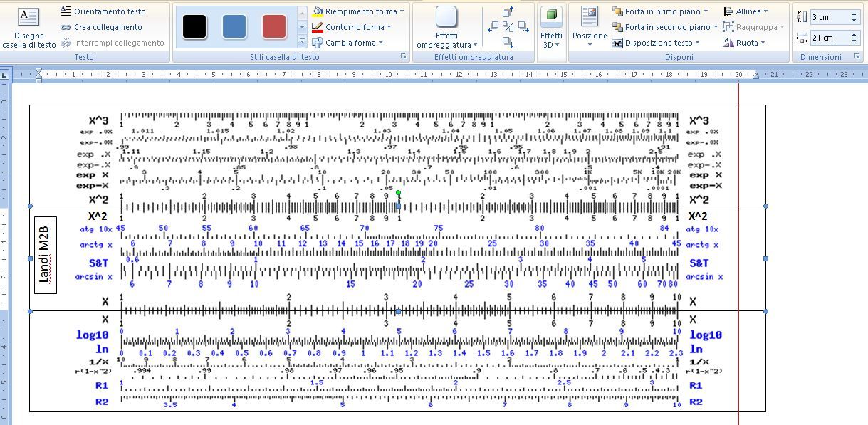This screenshot has width=868, height=425.
Task: Click the blue S&T label on right
Action: pyautogui.click(x=699, y=263)
